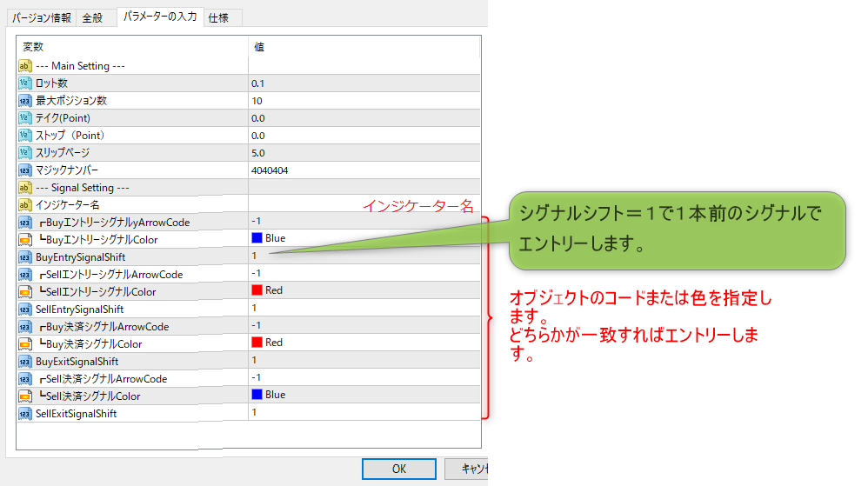Click integer icon beside BuyエントリーシグナルyArrowCode
This screenshot has height=486, width=868.
pos(24,223)
